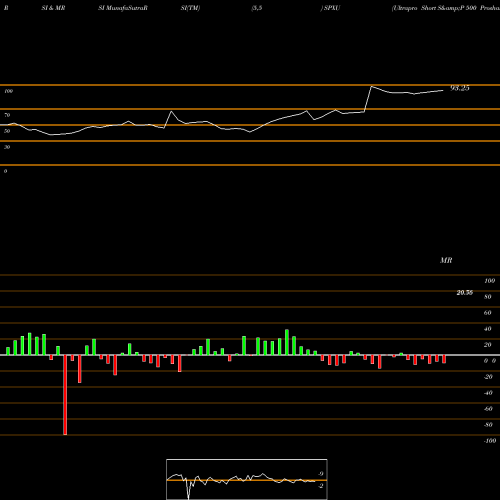Click the -9 label in mini chart
The width and height of the screenshot is (500, 500).
(x=320, y=474)
